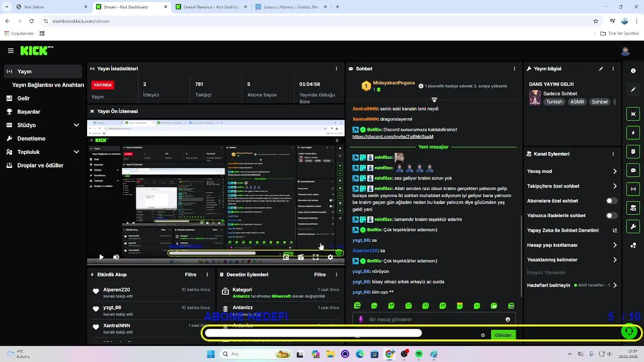The height and width of the screenshot is (362, 644).
Task: Open Gelir in the sidebar
Action: click(x=43, y=98)
